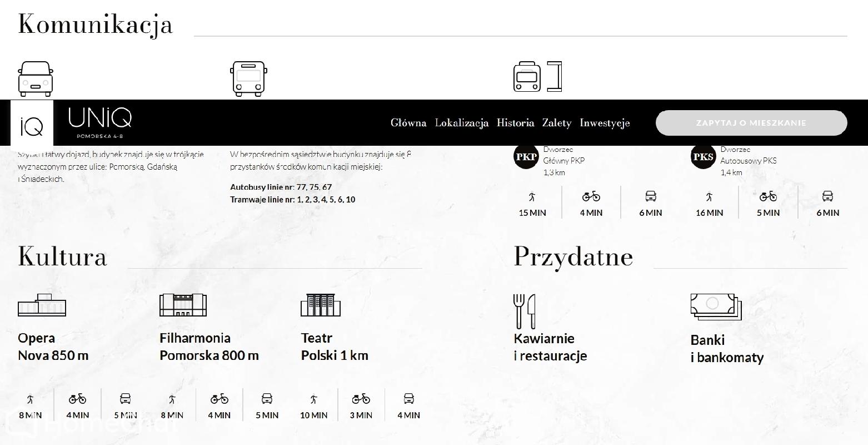The height and width of the screenshot is (445, 868).
Task: Click Autobusy linie nr 77, 75, 67
Action: coord(281,187)
